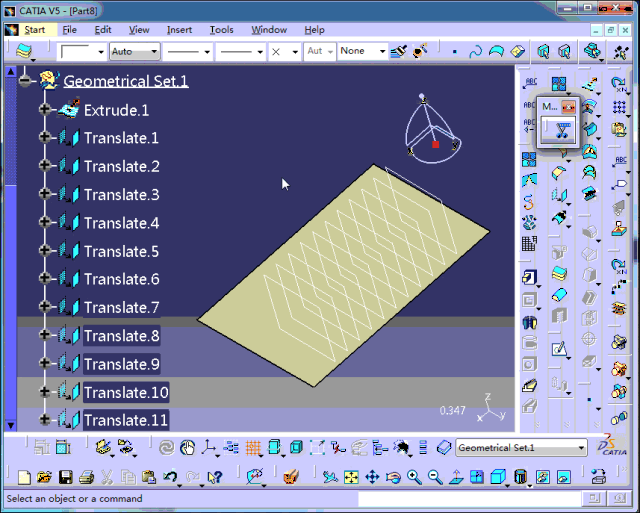Click the red compass manipulation handle
The width and height of the screenshot is (640, 513).
click(x=436, y=144)
